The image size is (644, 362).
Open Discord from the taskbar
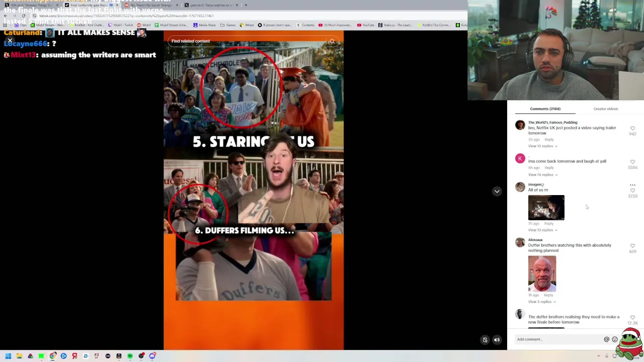pyautogui.click(x=152, y=356)
